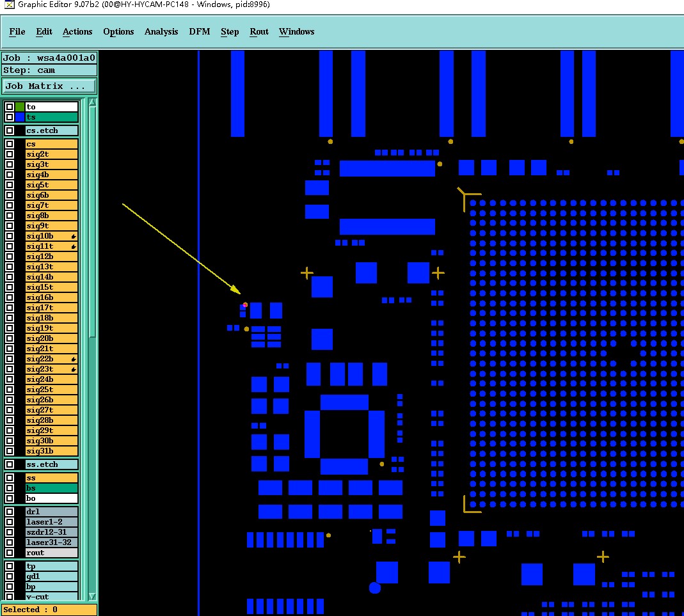Click the Job Matrix button
Viewport: 684px width, 616px height.
[49, 86]
